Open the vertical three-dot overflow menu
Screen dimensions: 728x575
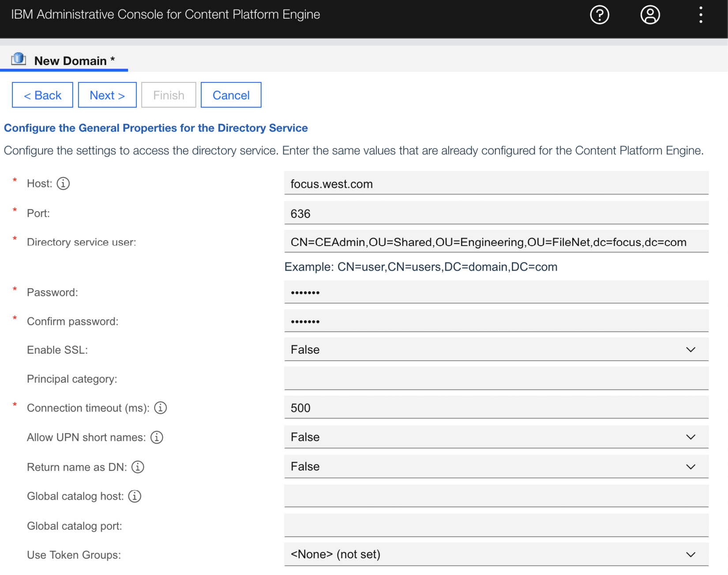point(701,15)
